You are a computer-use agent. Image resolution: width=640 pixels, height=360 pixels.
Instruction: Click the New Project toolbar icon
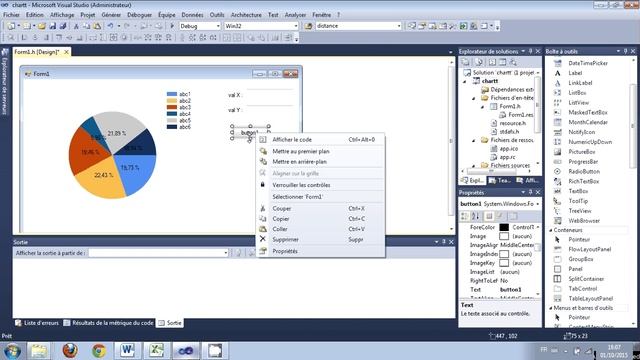tap(11, 26)
